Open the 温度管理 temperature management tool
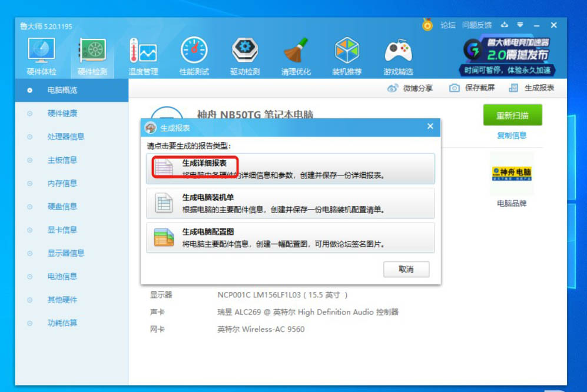The width and height of the screenshot is (587, 392). 143,56
